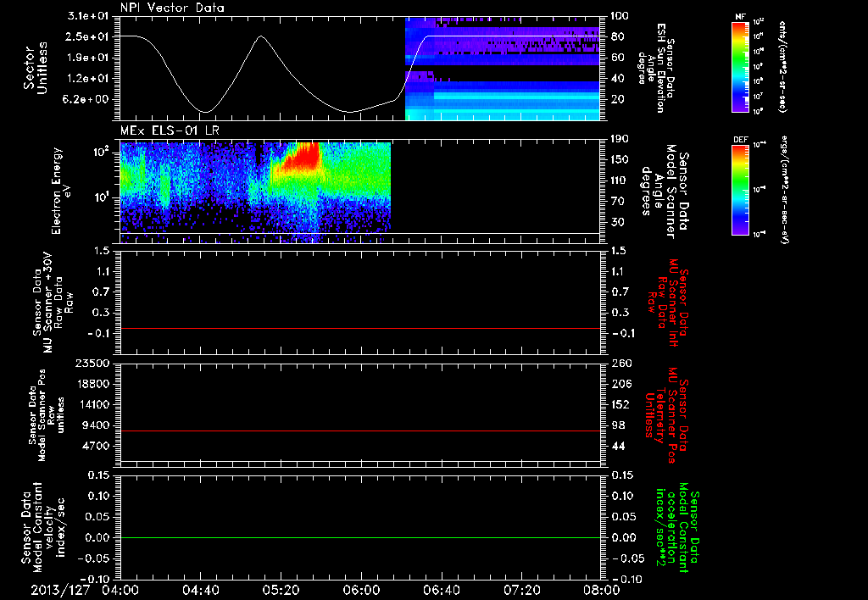Viewport: 868px width, 600px height.
Task: Click the red line in Scanner Pos panel
Action: (360, 431)
